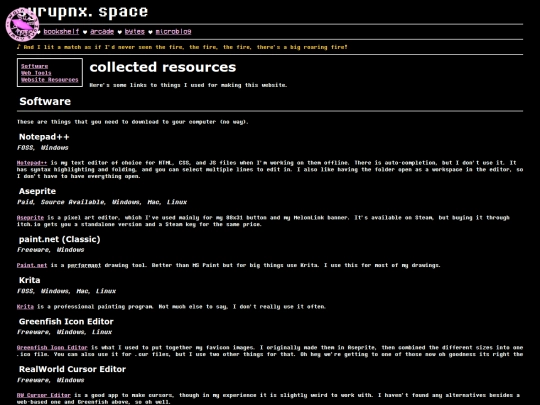Viewport: 540px width, 405px height.
Task: Open the Paint.net hyperlink
Action: click(32, 265)
